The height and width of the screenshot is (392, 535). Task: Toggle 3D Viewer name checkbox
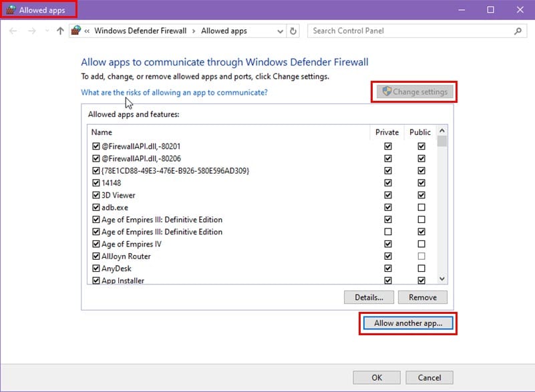[x=96, y=195]
